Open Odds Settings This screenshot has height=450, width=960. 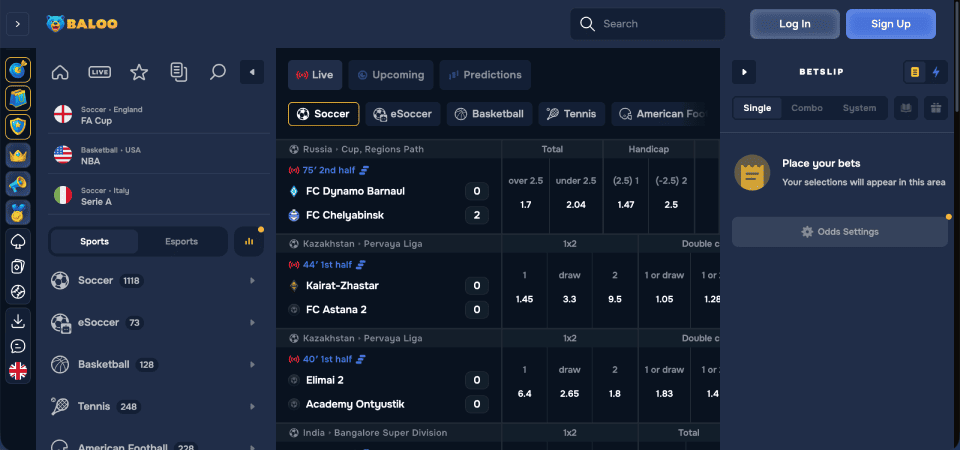click(840, 232)
